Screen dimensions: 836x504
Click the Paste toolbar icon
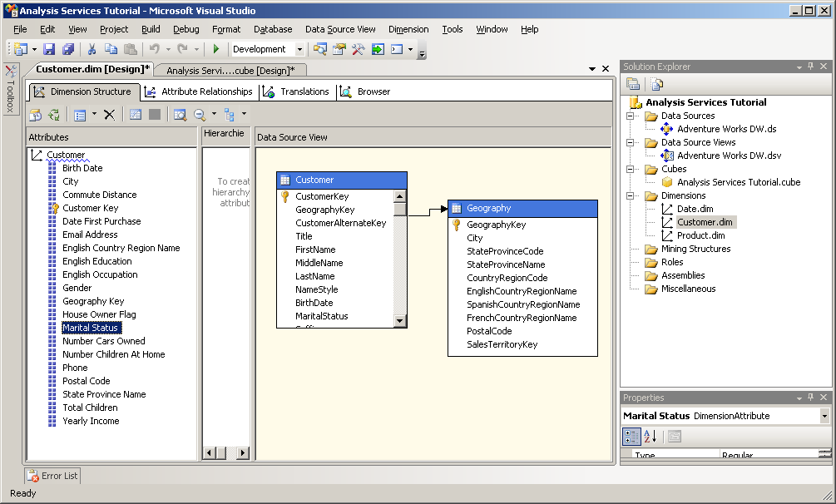coord(130,49)
